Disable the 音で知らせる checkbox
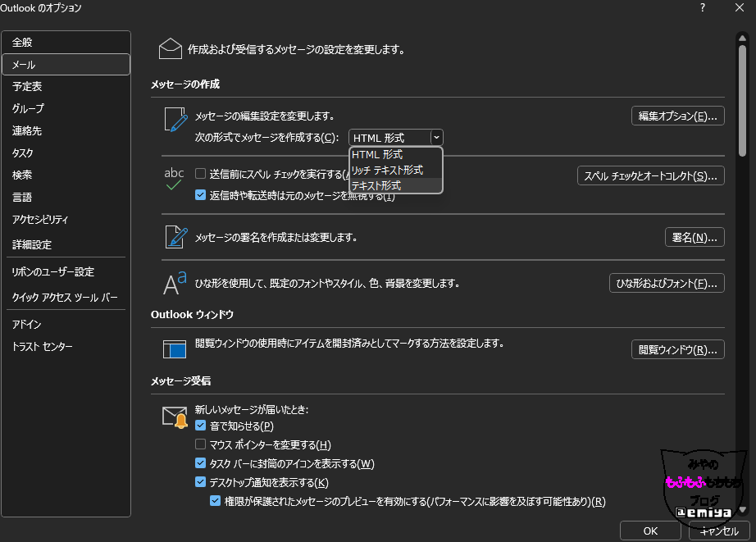756x542 pixels. [201, 426]
